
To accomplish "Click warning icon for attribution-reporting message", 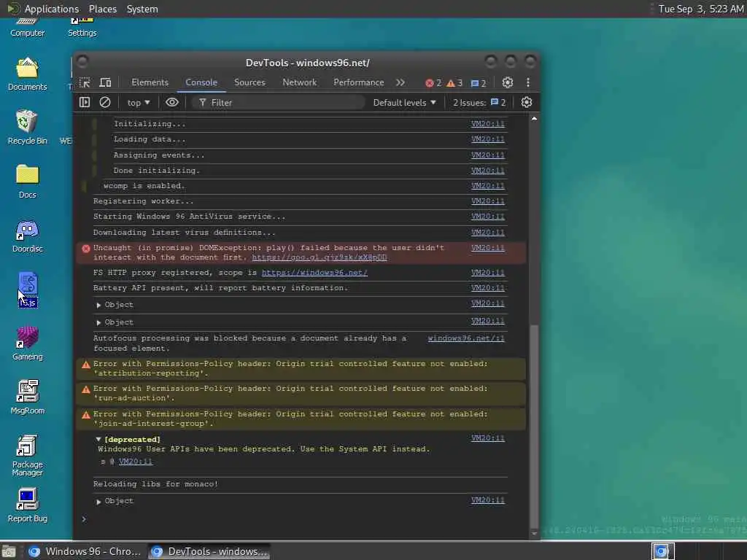I will tap(86, 365).
